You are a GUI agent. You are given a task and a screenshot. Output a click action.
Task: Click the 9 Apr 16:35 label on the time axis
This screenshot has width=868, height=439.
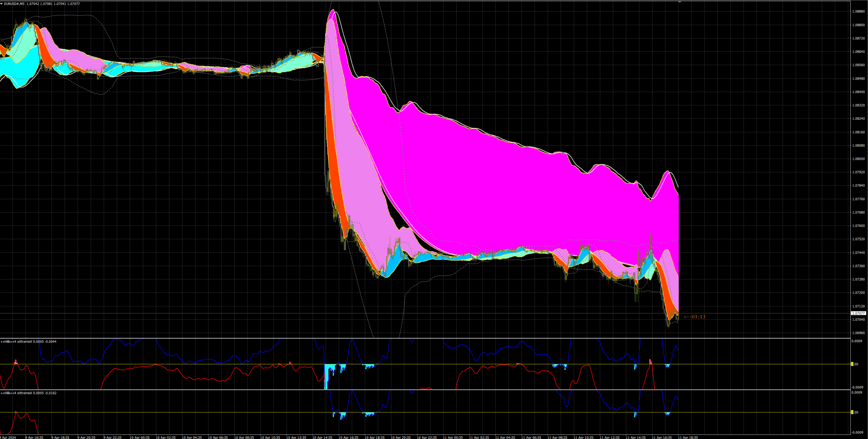[34, 437]
